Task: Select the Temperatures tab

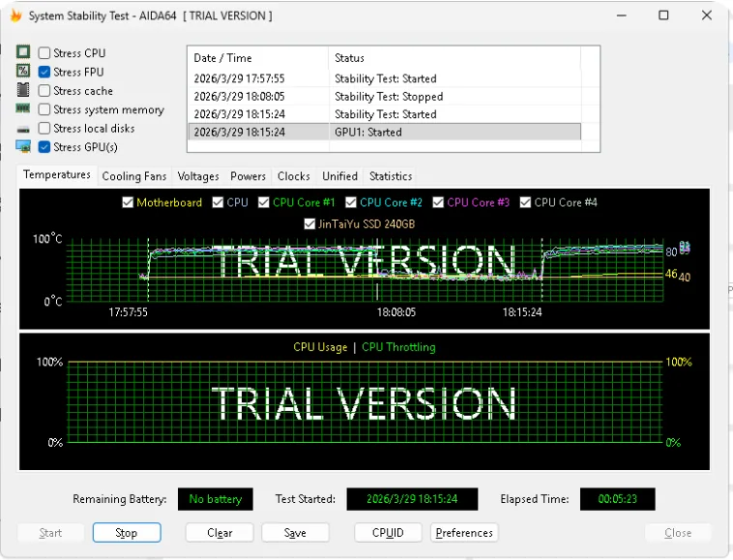Action: click(x=57, y=175)
